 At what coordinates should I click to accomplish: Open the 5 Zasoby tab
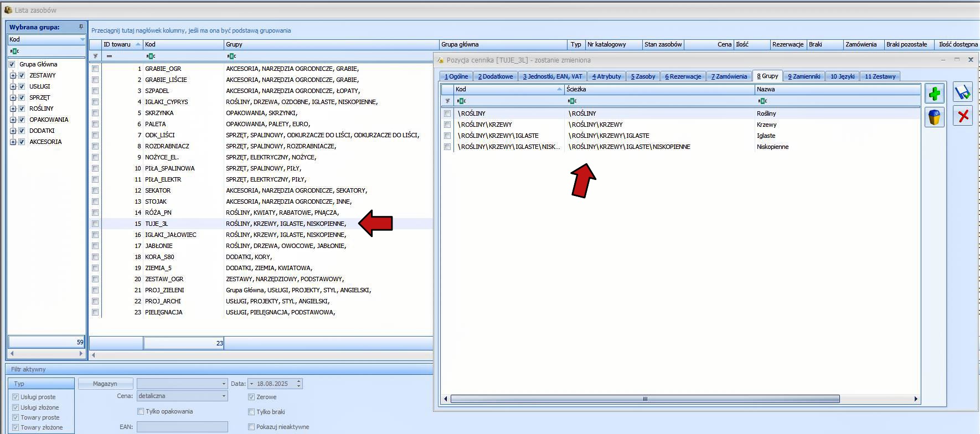point(643,76)
